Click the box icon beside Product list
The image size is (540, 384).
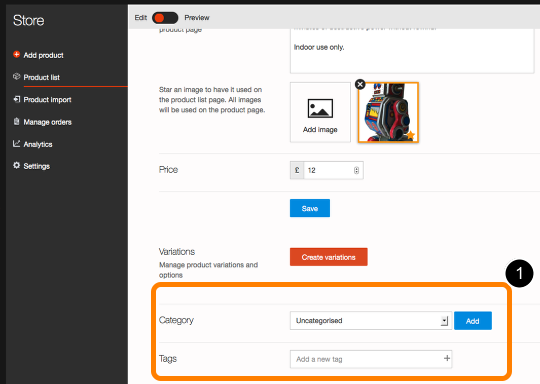16,76
